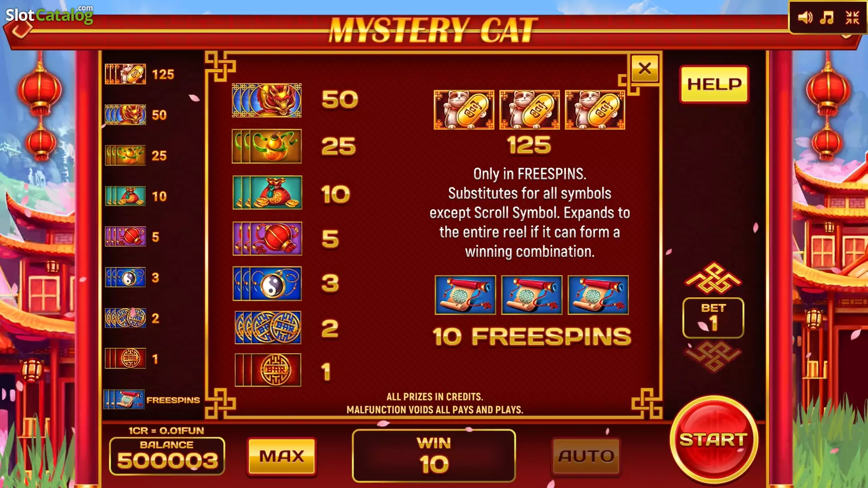Click the red START spin button

tap(714, 440)
